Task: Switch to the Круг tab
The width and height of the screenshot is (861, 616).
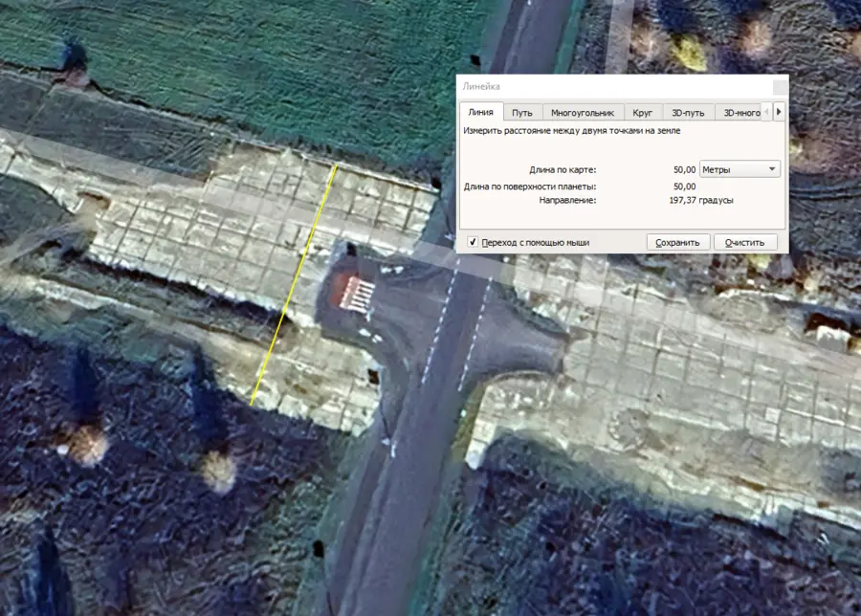Action: [643, 112]
